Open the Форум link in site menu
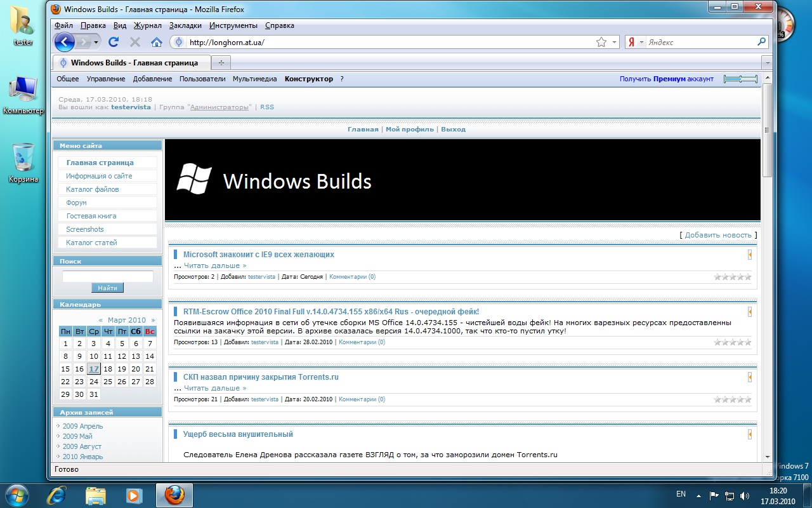Screen dimensions: 812x508 pos(76,203)
